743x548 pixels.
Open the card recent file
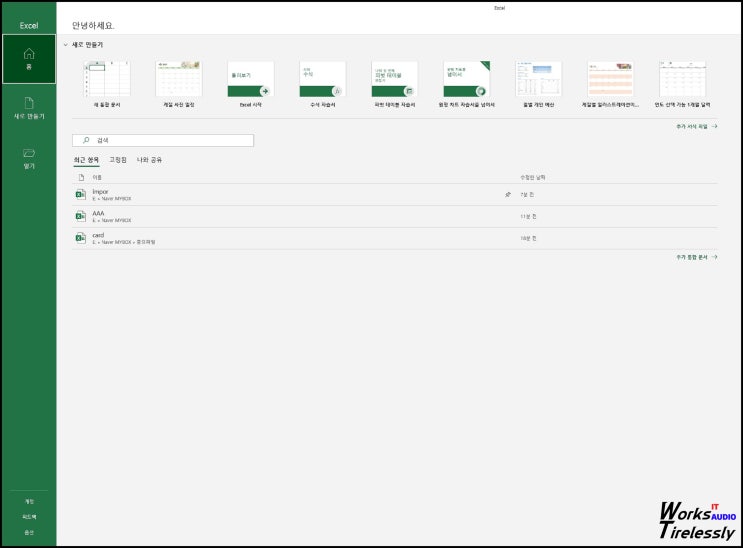pyautogui.click(x=395, y=238)
